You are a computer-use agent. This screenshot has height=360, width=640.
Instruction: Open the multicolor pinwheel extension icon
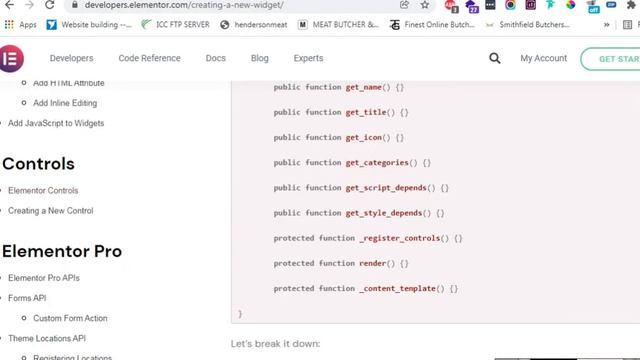point(571,5)
